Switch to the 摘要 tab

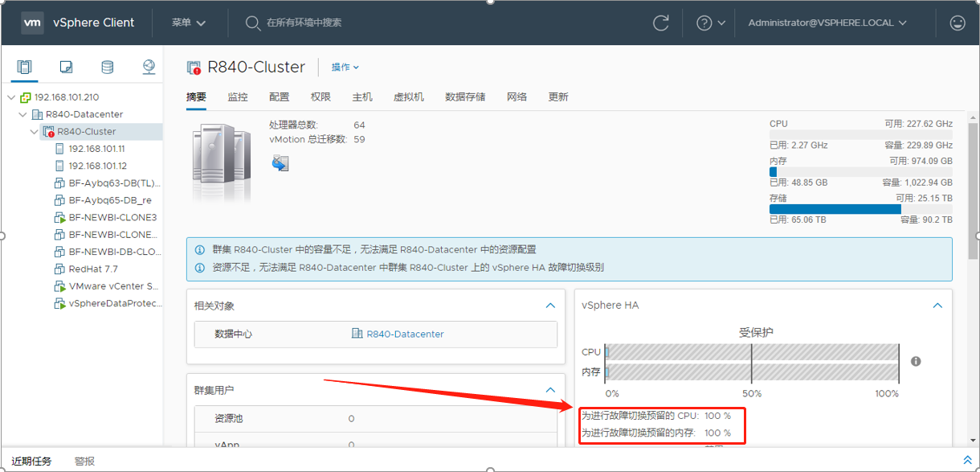[x=196, y=96]
